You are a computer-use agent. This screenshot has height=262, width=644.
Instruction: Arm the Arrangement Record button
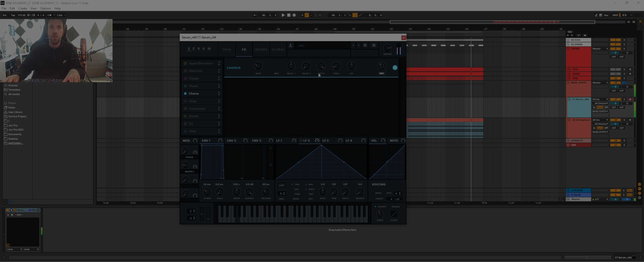click(x=294, y=15)
